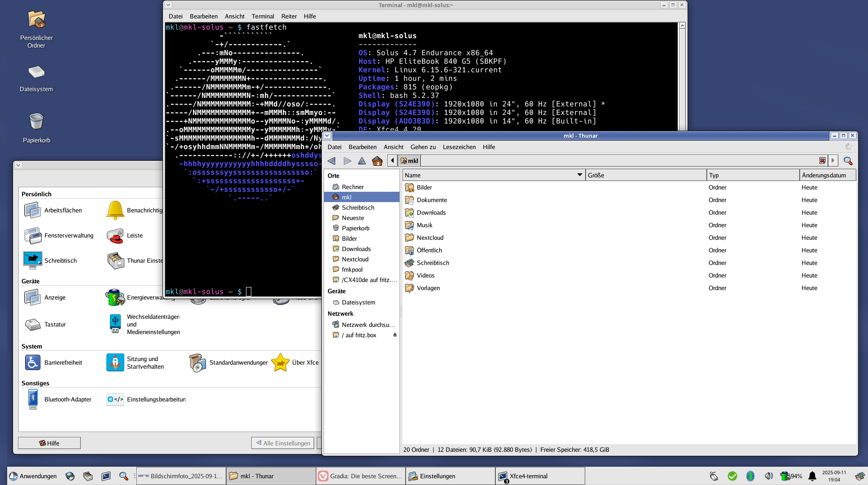The height and width of the screenshot is (485, 868).
Task: Open Dateisystem desktop icon
Action: pyautogui.click(x=36, y=78)
